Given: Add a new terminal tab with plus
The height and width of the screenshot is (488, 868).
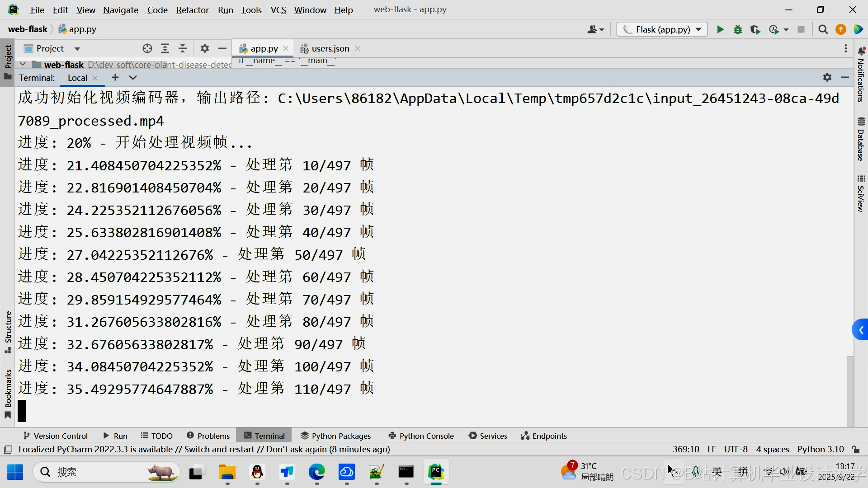Looking at the screenshot, I should pos(115,78).
